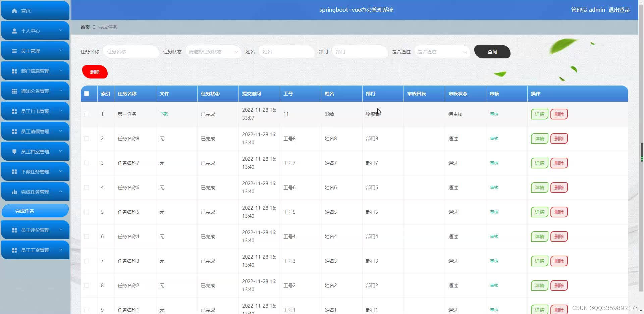Click 退出登录 in the header
The height and width of the screenshot is (314, 644).
tap(619, 10)
